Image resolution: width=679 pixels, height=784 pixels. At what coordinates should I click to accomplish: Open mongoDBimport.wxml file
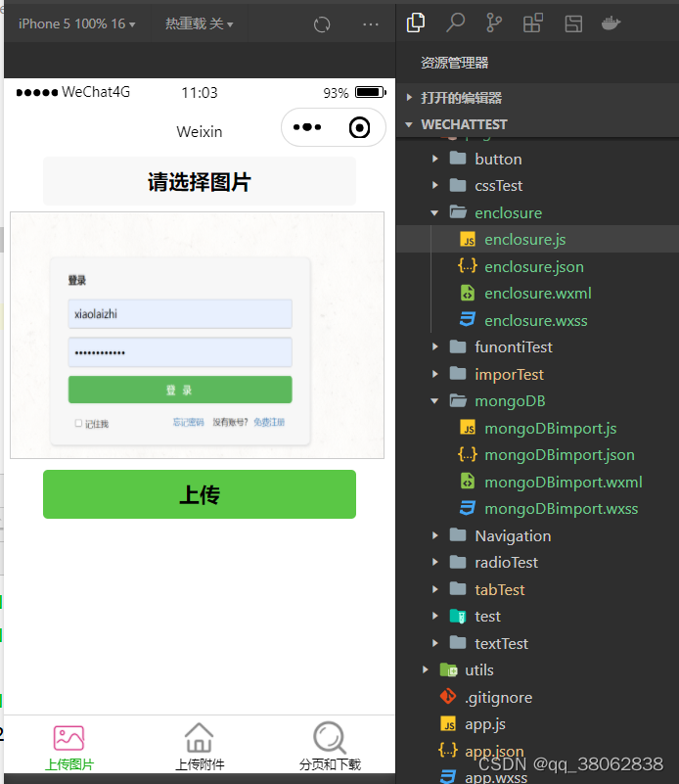coord(537,482)
